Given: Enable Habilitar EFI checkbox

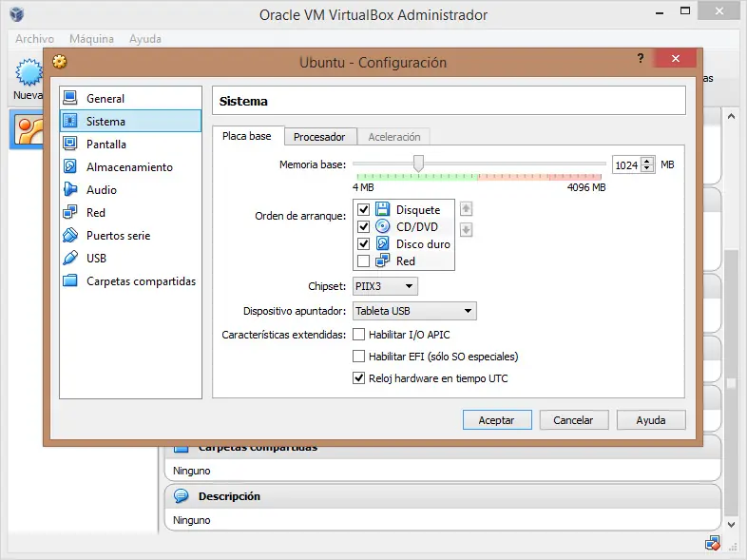Looking at the screenshot, I should click(x=358, y=356).
